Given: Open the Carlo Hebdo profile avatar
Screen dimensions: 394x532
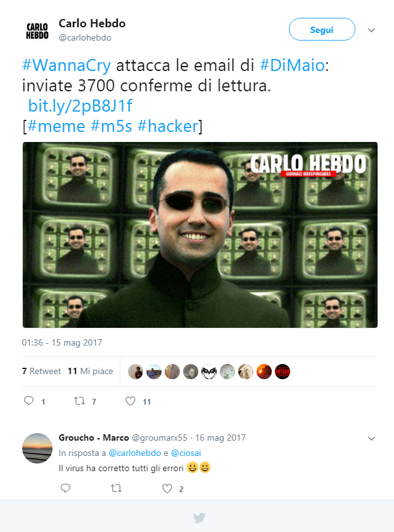Looking at the screenshot, I should [x=37, y=30].
